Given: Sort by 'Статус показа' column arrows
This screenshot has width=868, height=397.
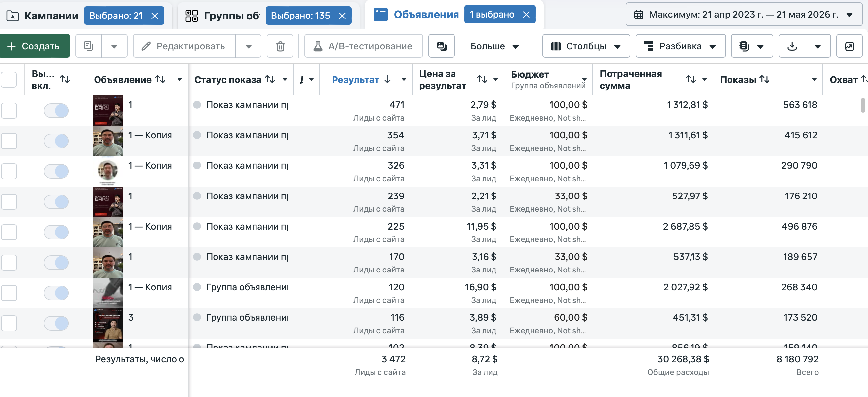Looking at the screenshot, I should pyautogui.click(x=270, y=79).
